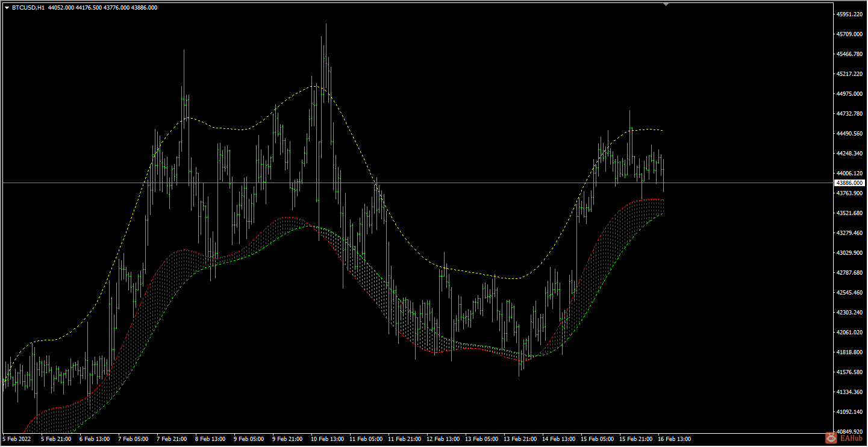Screen dimensions: 868x447
Task: Click price scale value 43279.460
Action: point(849,233)
